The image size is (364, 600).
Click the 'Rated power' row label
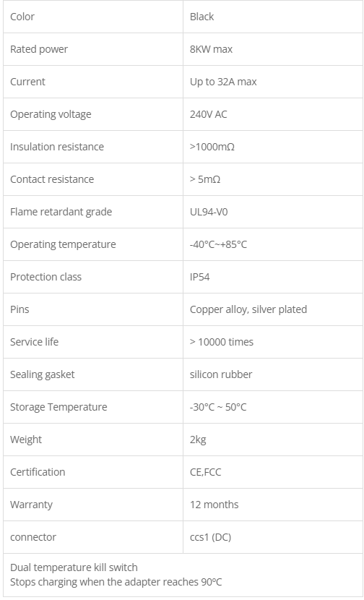tap(39, 49)
